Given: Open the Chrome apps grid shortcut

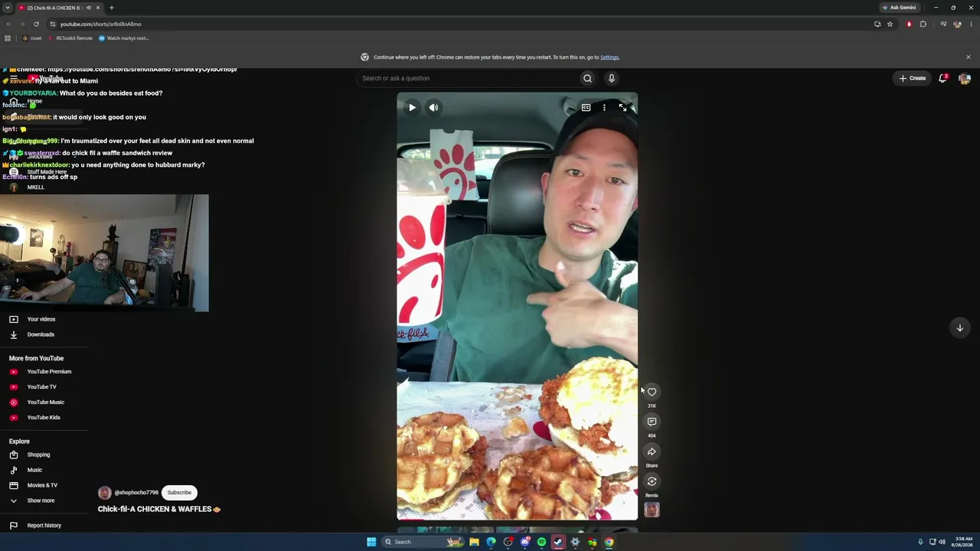Looking at the screenshot, I should (x=8, y=38).
